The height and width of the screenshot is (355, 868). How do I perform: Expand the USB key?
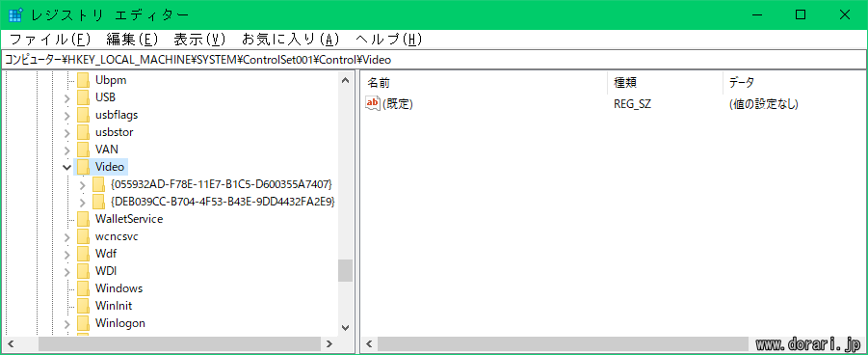coord(67,98)
